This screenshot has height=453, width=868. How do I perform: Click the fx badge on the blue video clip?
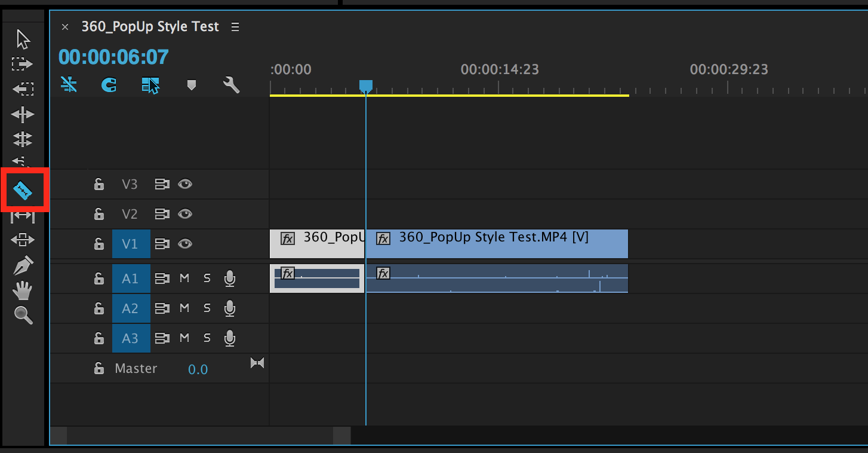[x=383, y=239]
